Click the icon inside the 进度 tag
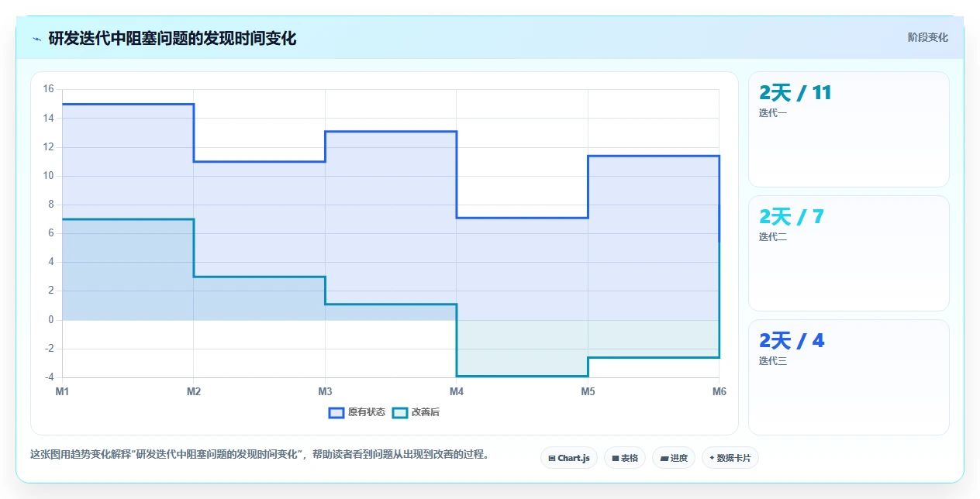This screenshot has width=980, height=499. [664, 459]
